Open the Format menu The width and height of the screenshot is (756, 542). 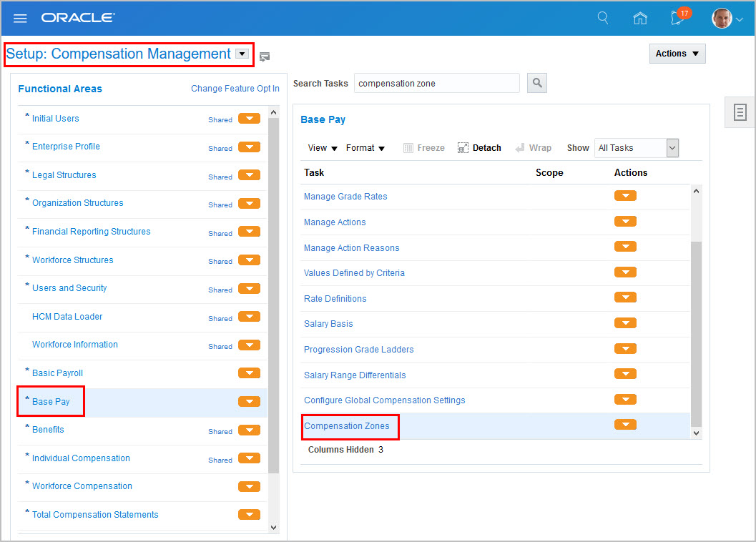(365, 148)
